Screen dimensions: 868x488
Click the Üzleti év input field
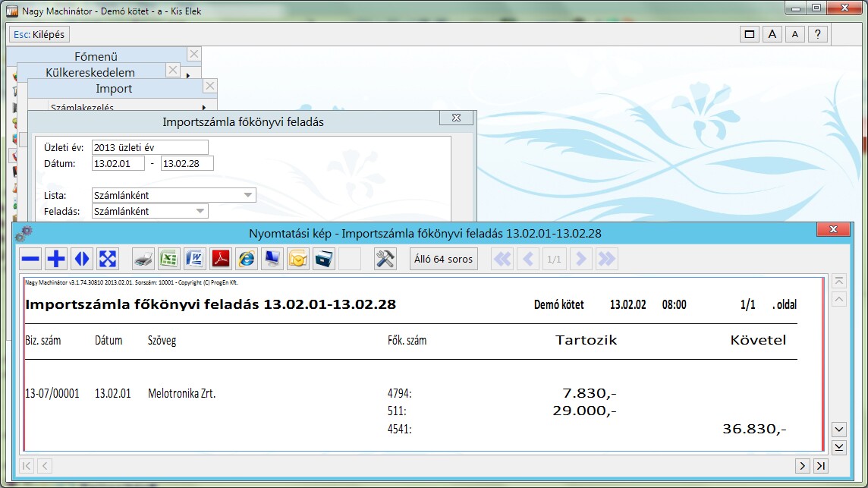click(150, 147)
